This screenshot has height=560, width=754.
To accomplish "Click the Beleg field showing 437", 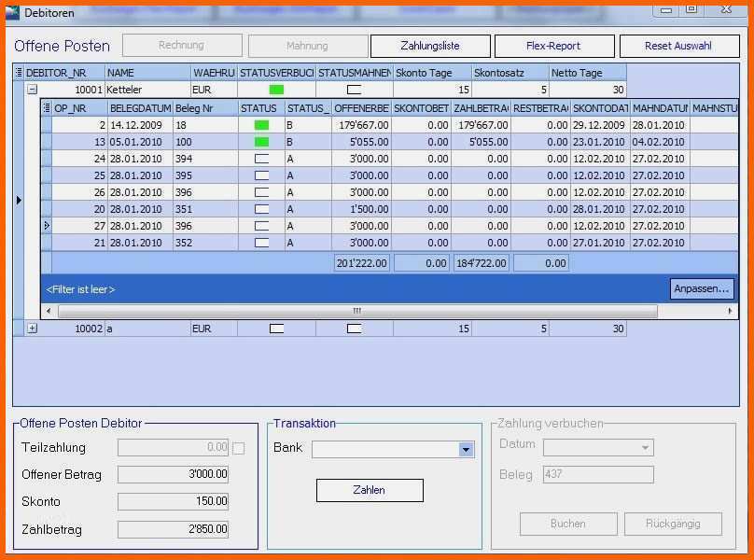I will click(598, 474).
